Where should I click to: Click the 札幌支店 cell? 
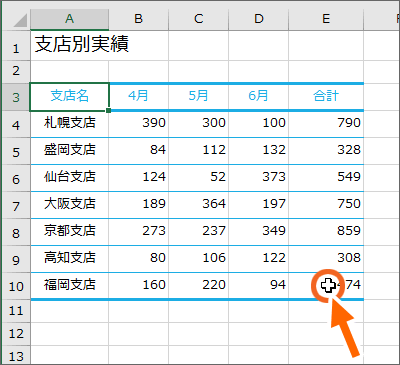click(70, 124)
